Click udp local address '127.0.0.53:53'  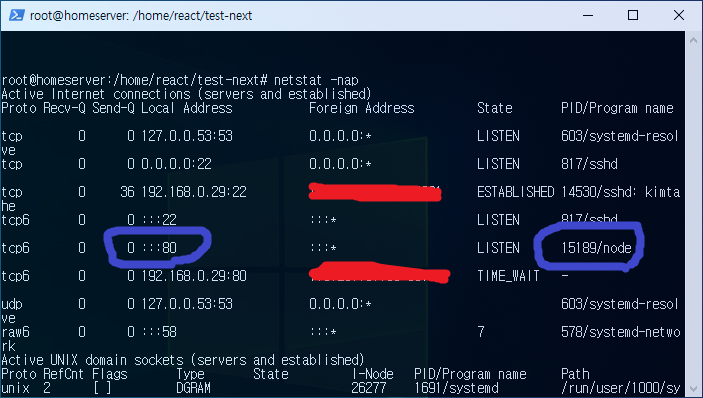pos(187,304)
